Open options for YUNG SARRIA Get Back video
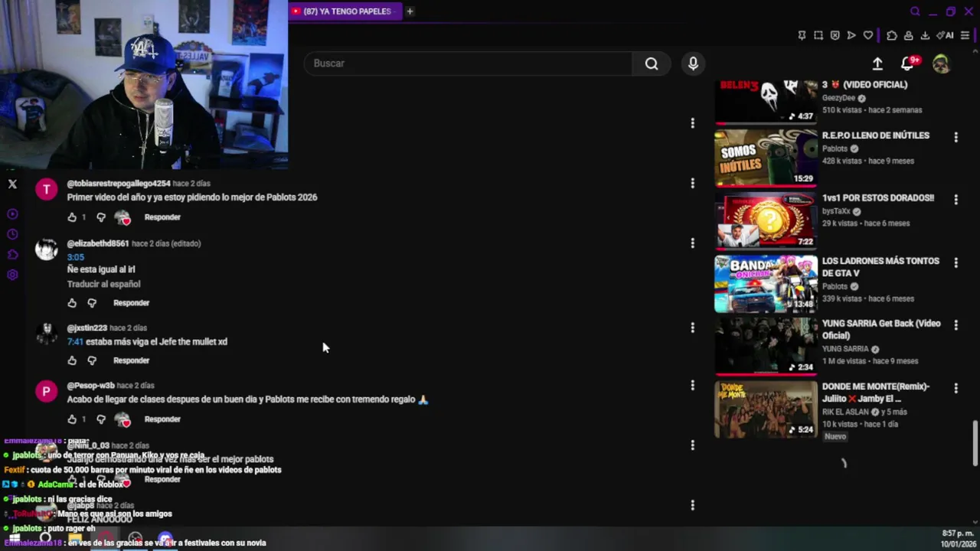The image size is (980, 551). [955, 325]
